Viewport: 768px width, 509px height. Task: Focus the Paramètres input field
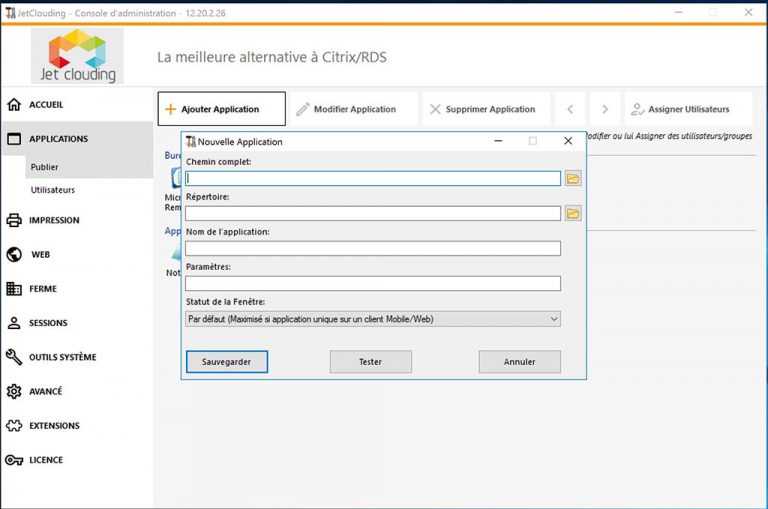point(373,284)
